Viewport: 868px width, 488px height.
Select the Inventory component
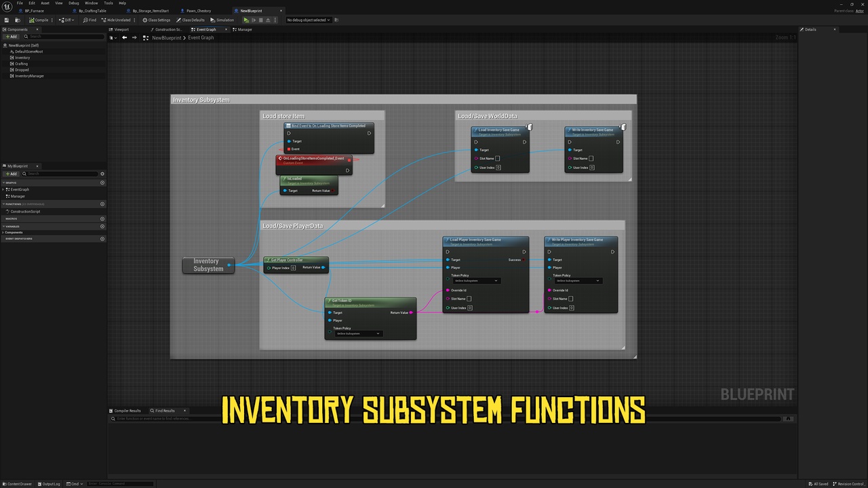point(22,58)
